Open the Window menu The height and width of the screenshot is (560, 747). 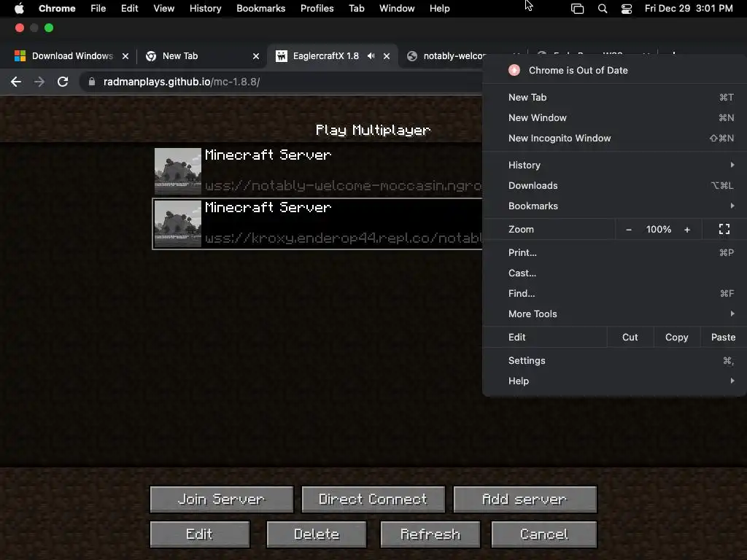click(x=397, y=9)
